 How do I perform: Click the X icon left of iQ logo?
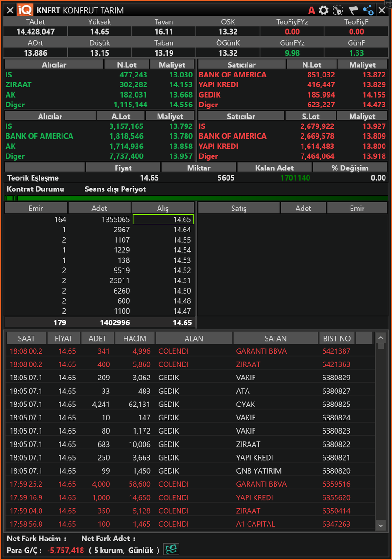[x=10, y=10]
